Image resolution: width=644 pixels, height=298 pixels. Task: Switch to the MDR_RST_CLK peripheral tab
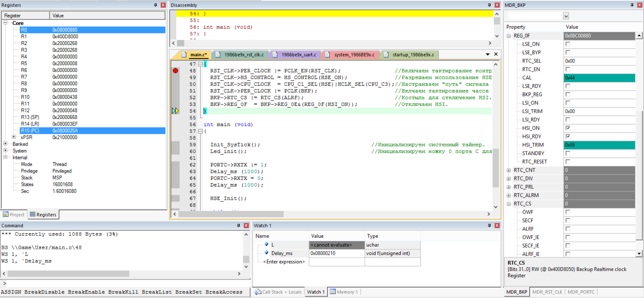[x=547, y=292]
